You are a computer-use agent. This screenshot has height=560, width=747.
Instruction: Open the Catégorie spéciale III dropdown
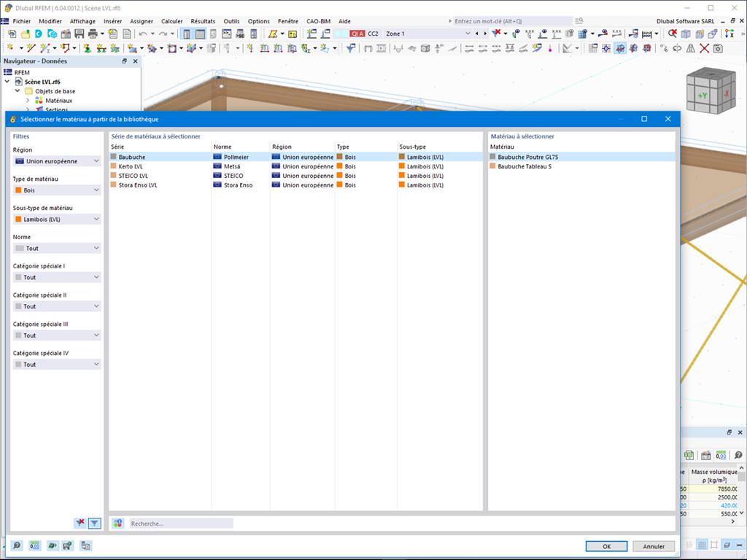click(57, 335)
